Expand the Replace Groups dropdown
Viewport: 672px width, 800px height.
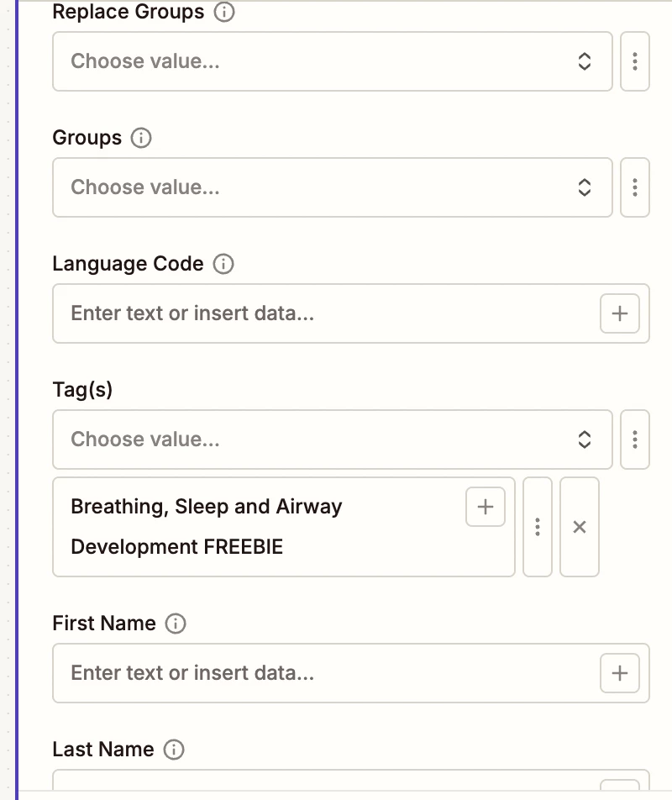click(x=332, y=61)
